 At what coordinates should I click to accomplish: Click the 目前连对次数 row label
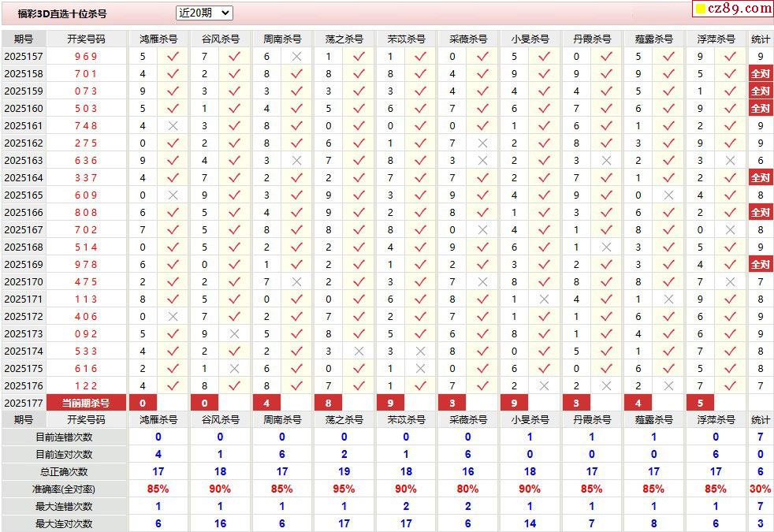click(x=64, y=455)
